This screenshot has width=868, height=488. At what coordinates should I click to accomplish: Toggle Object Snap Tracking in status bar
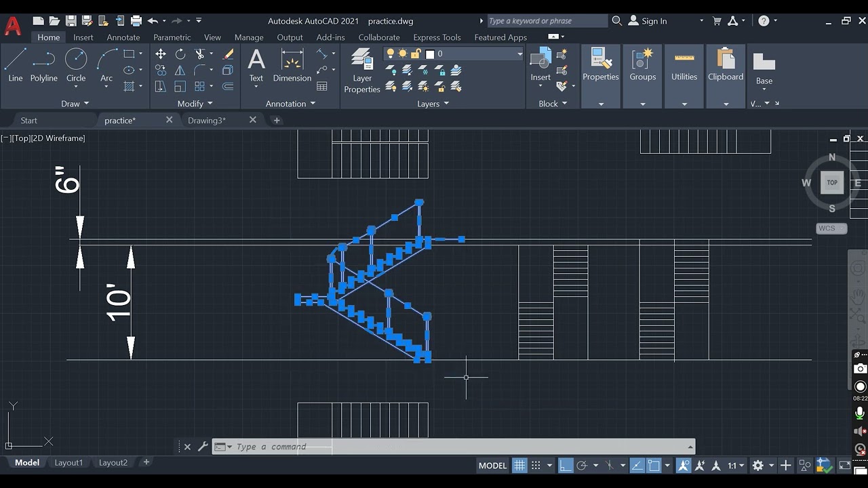point(637,466)
